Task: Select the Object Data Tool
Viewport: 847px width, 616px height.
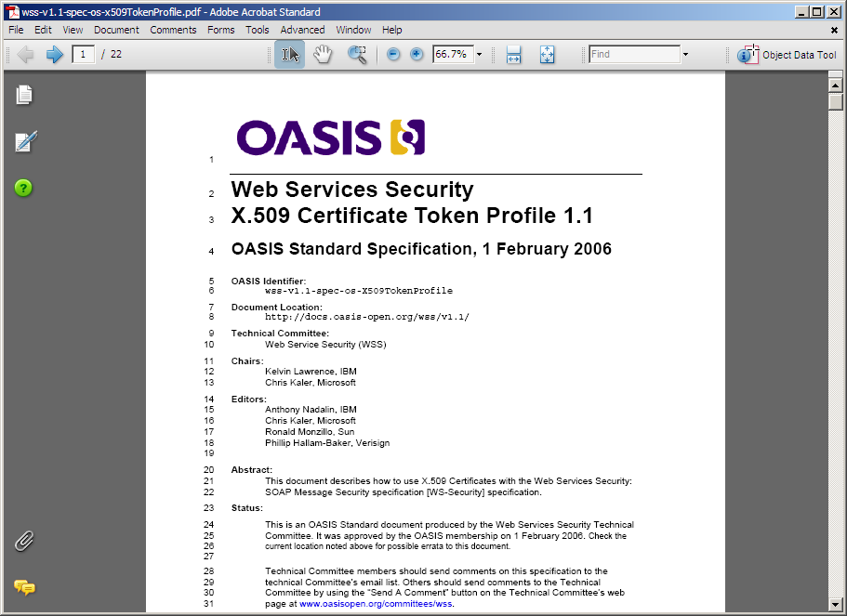Action: coord(787,55)
